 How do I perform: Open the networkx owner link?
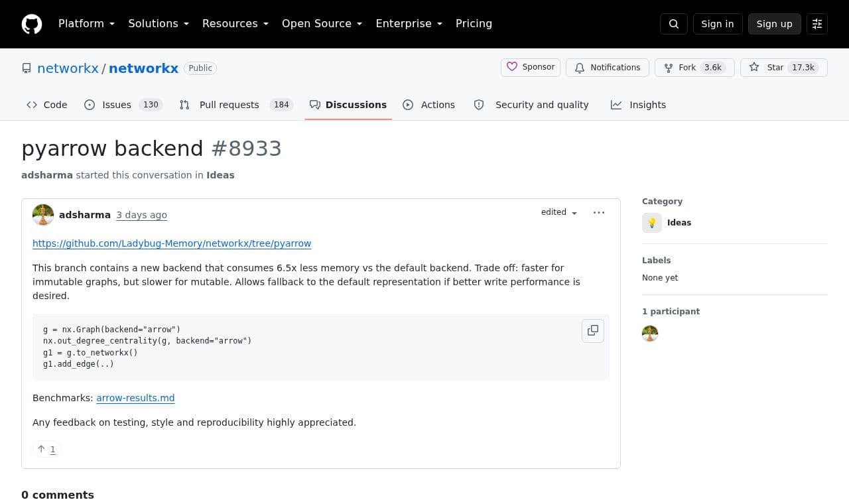(68, 68)
